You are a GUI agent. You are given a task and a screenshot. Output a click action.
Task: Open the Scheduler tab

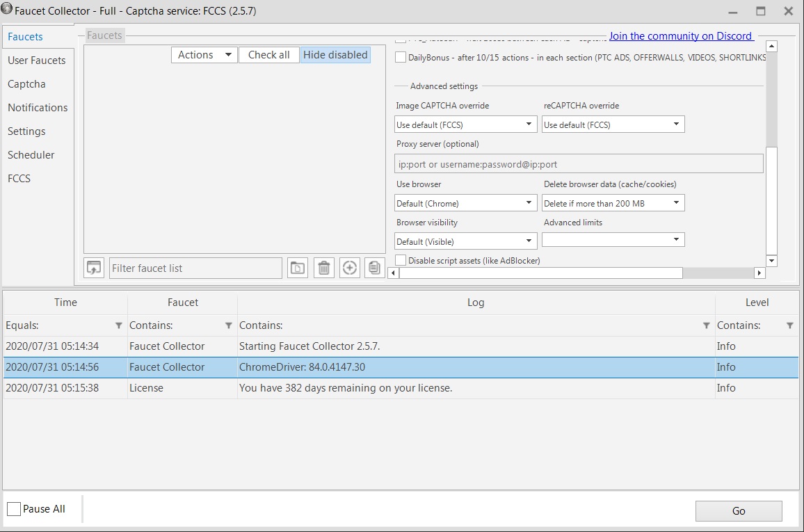click(31, 155)
